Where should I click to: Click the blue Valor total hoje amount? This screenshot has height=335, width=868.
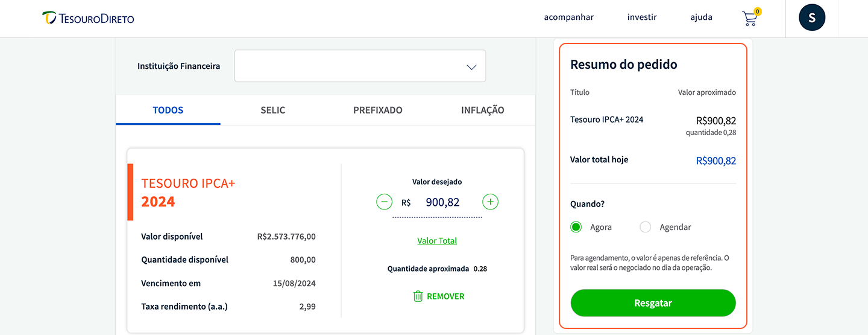click(716, 161)
